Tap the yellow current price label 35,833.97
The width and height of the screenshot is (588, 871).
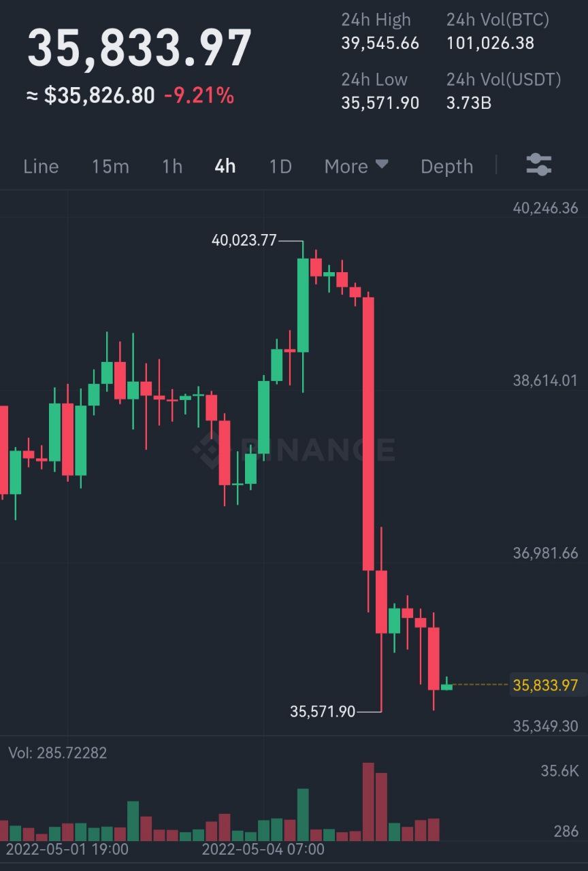click(546, 685)
